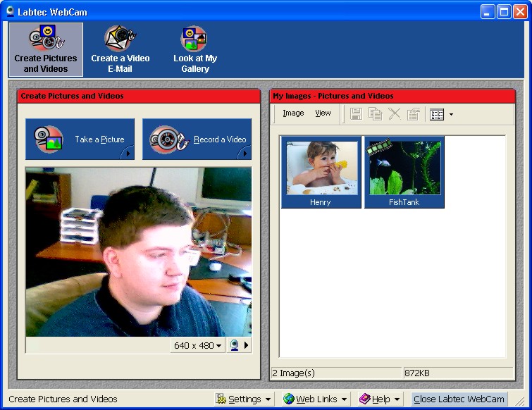The image size is (532, 410).
Task: Expand Record a Video options arrow
Action: coord(245,154)
